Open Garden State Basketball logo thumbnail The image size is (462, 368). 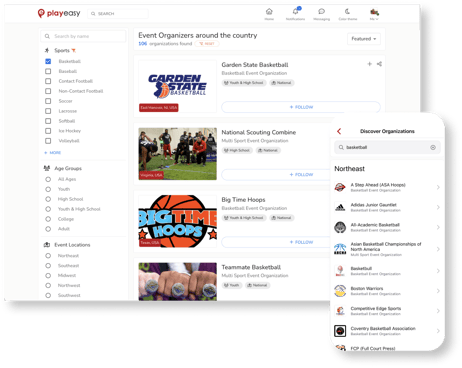178,86
